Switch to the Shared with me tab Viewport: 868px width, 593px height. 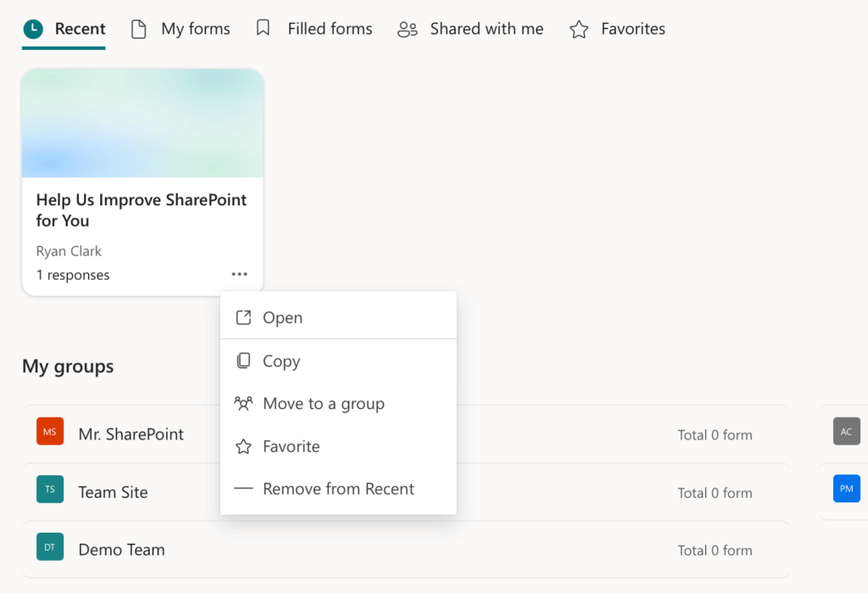[x=470, y=29]
